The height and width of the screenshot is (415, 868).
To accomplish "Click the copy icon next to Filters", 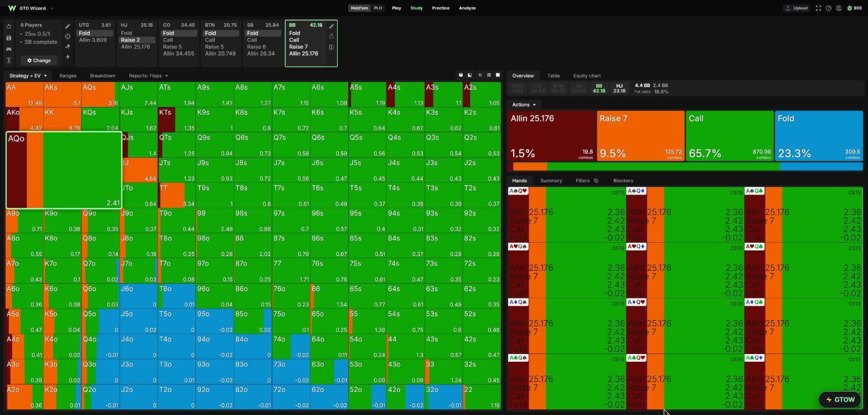I will pyautogui.click(x=596, y=181).
